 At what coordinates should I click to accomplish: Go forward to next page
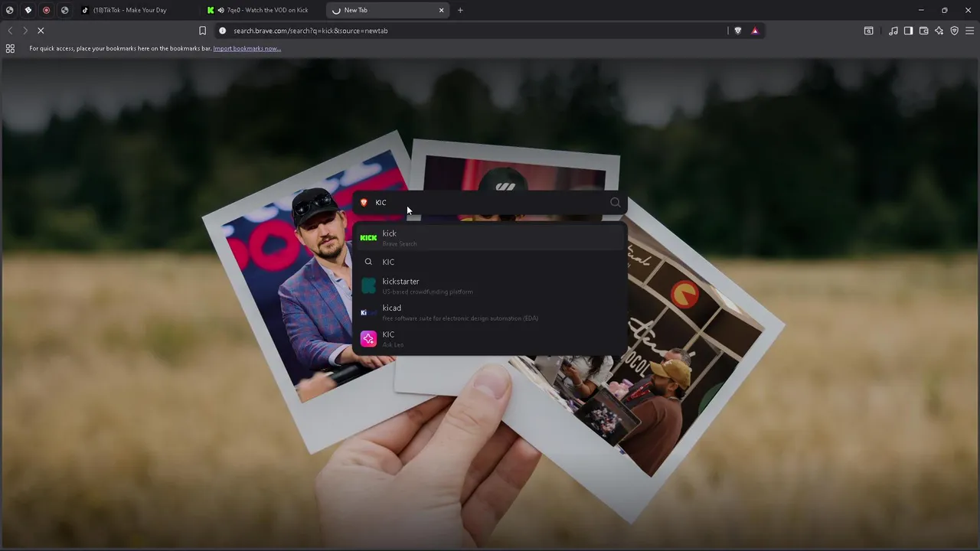pyautogui.click(x=24, y=31)
